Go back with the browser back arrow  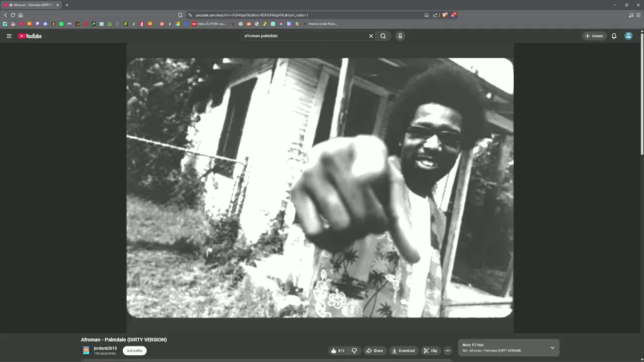6,15
